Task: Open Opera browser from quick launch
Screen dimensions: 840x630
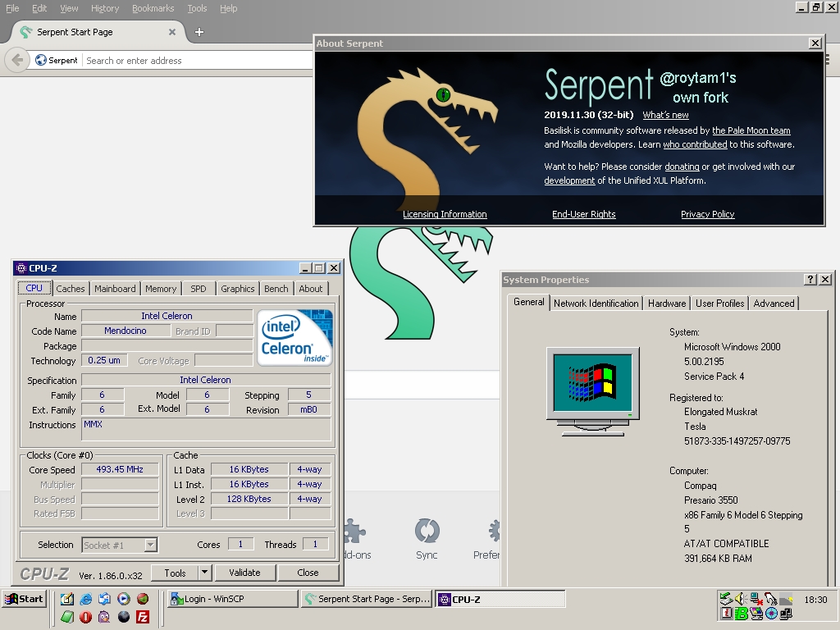Action: (85, 617)
